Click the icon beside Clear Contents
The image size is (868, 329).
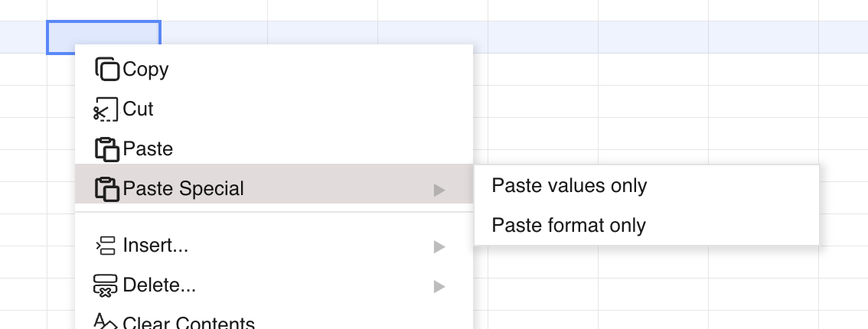click(x=106, y=322)
